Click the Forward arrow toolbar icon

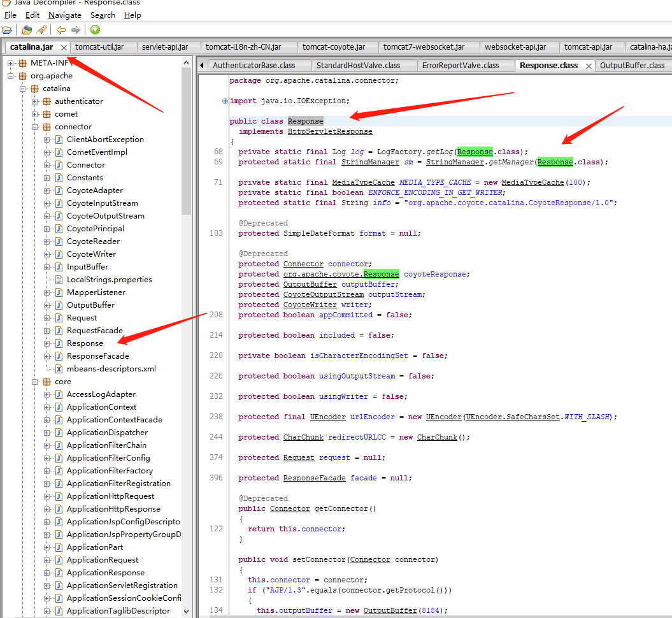[76, 30]
